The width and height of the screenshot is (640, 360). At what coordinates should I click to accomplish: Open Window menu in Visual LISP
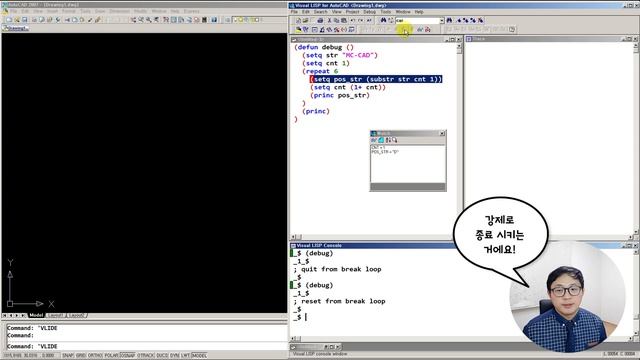pyautogui.click(x=403, y=12)
